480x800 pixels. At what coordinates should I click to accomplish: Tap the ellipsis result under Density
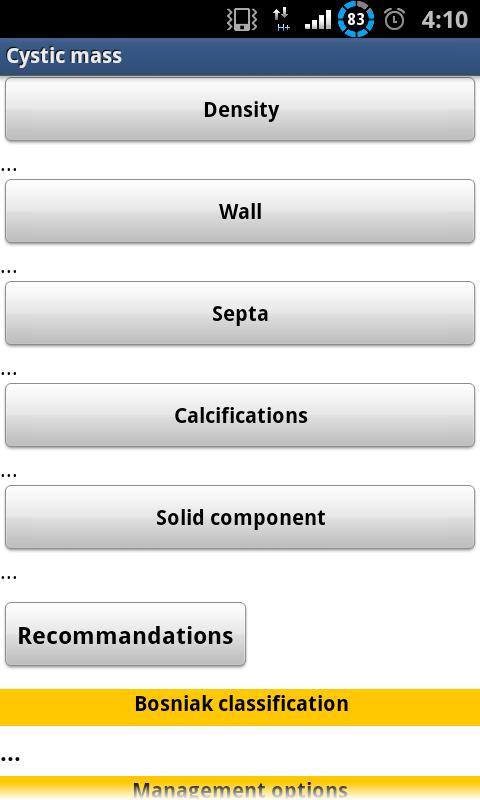coord(9,169)
